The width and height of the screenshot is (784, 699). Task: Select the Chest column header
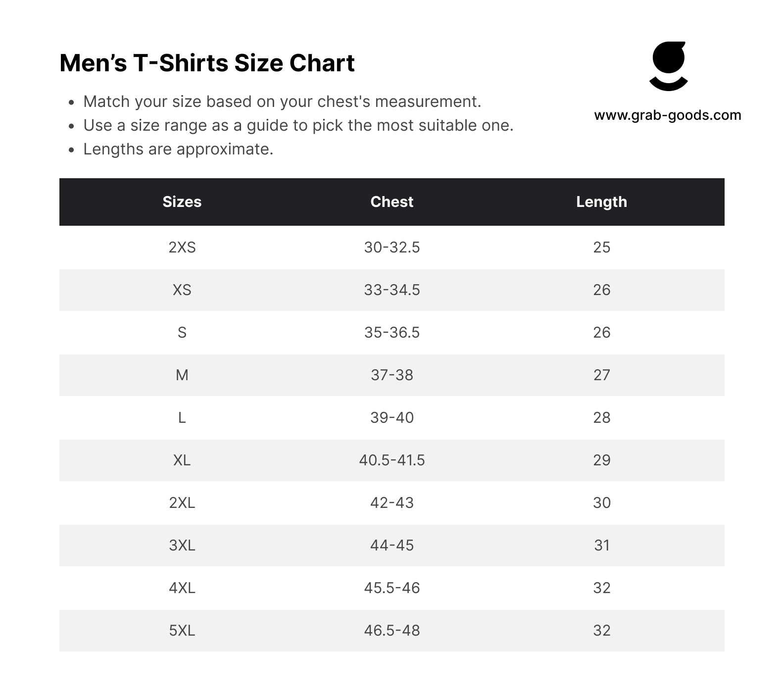pos(392,201)
